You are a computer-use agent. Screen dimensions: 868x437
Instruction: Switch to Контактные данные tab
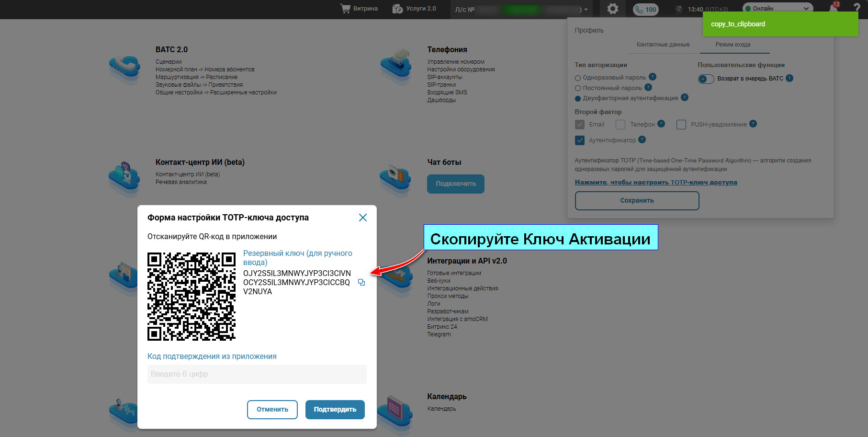663,45
